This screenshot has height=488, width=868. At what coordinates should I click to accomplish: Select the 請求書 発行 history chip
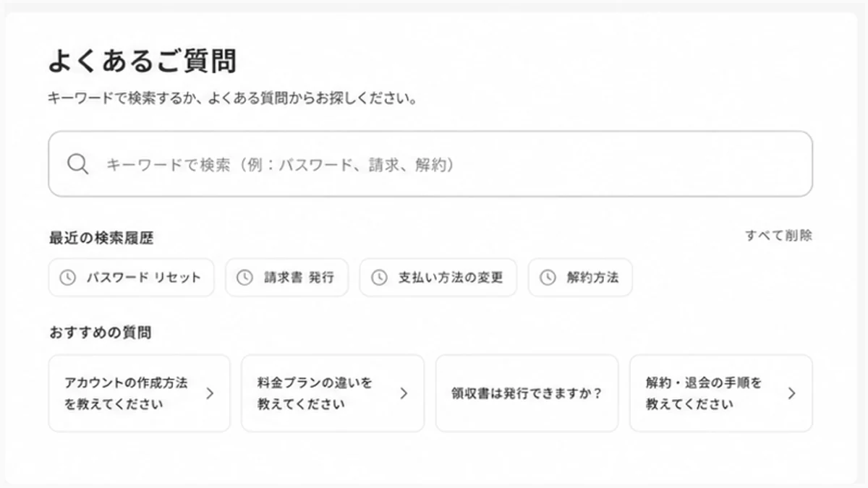click(286, 278)
